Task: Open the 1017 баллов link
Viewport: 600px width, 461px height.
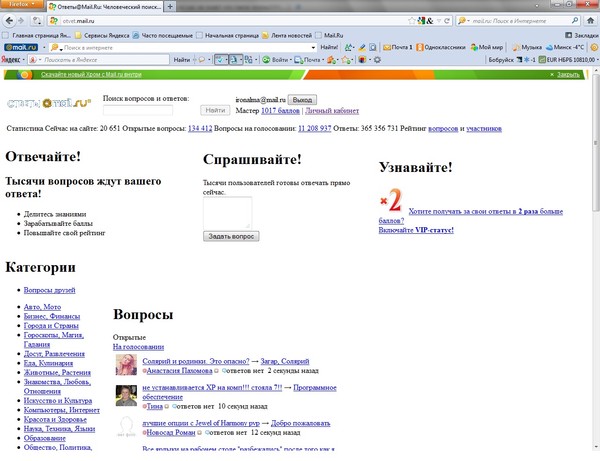Action: (x=280, y=111)
